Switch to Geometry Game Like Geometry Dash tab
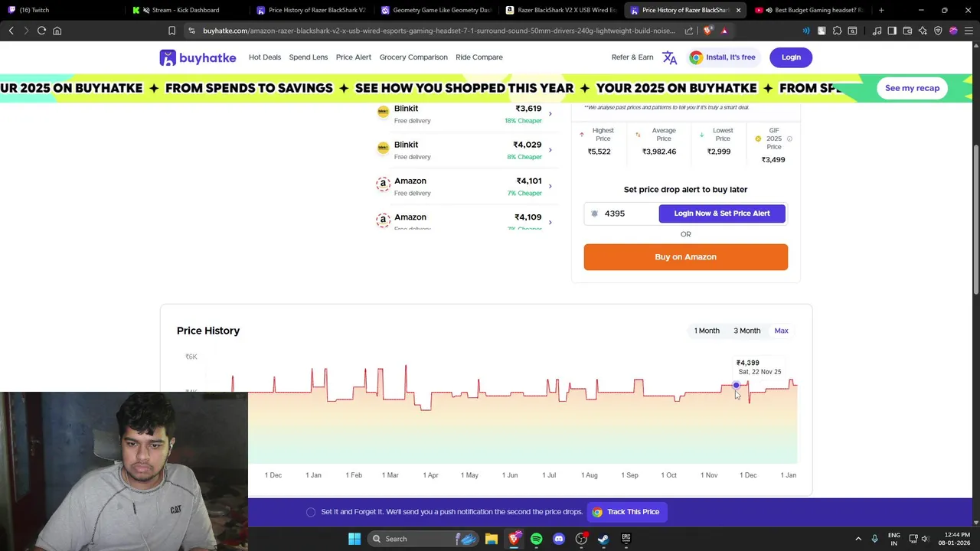Image resolution: width=980 pixels, height=551 pixels. pyautogui.click(x=436, y=10)
